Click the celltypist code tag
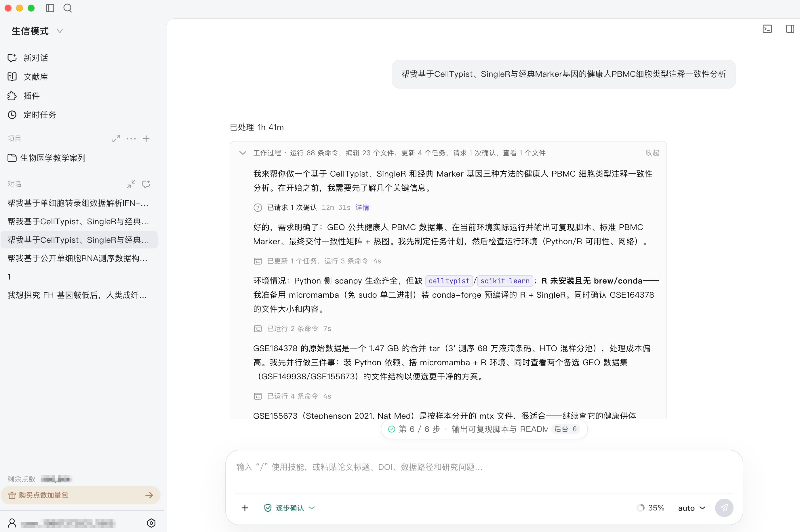 pyautogui.click(x=449, y=281)
